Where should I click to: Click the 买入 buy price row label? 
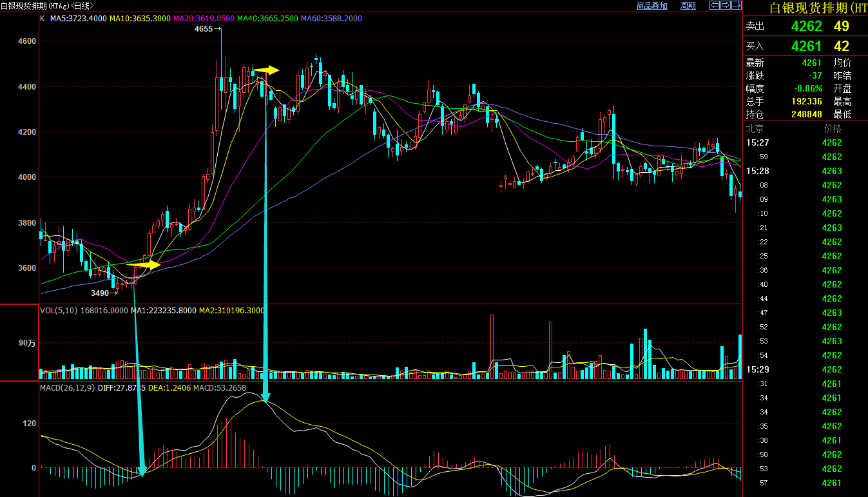click(755, 46)
